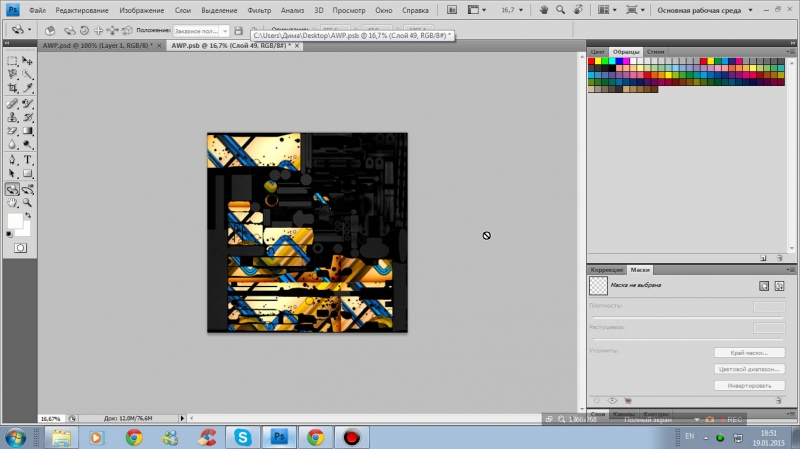The width and height of the screenshot is (800, 449).
Task: Select the History Brush tool
Action: click(28, 117)
